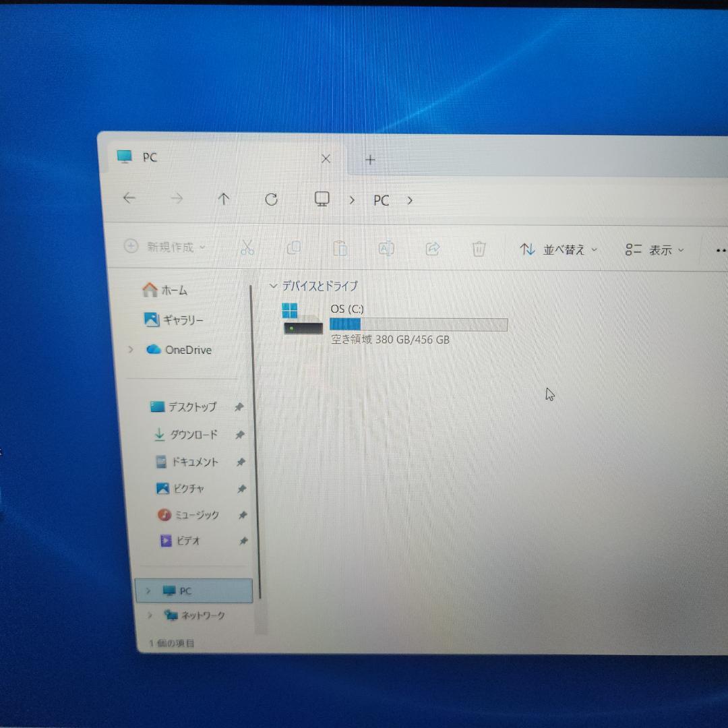Navigate up one level using the up arrow
Image resolution: width=728 pixels, height=728 pixels.
click(224, 199)
